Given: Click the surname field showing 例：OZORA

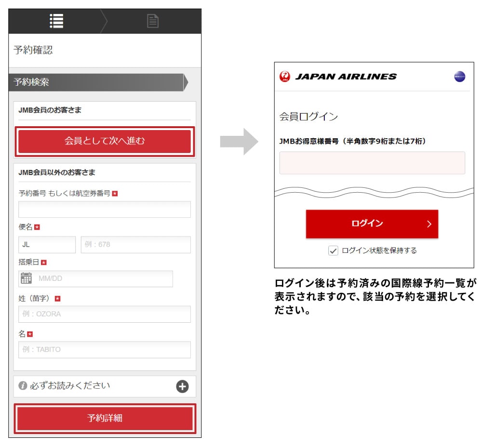Looking at the screenshot, I should 105,314.
